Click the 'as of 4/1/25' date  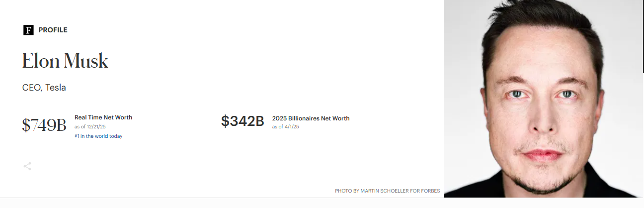pyautogui.click(x=286, y=127)
